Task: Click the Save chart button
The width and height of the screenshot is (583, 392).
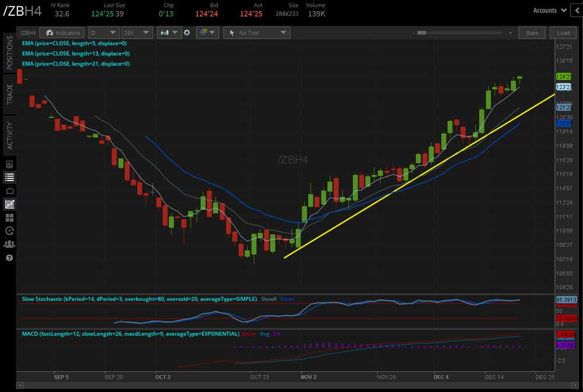Action: pos(532,33)
